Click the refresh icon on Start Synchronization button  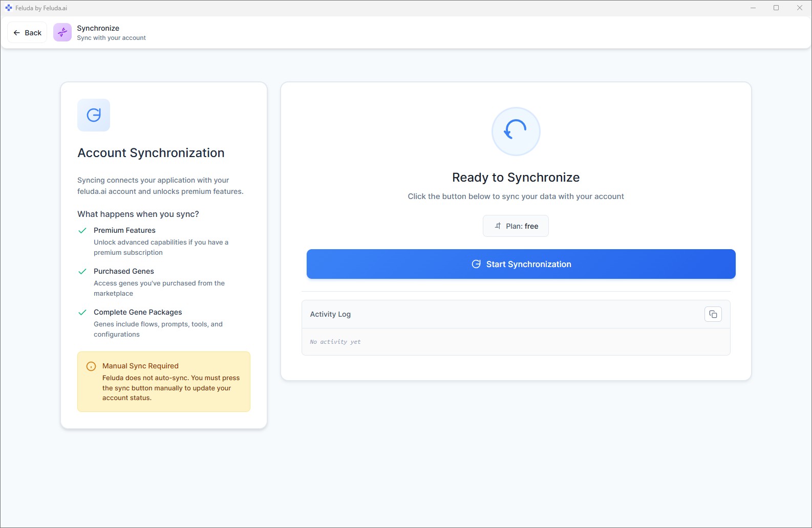[476, 264]
